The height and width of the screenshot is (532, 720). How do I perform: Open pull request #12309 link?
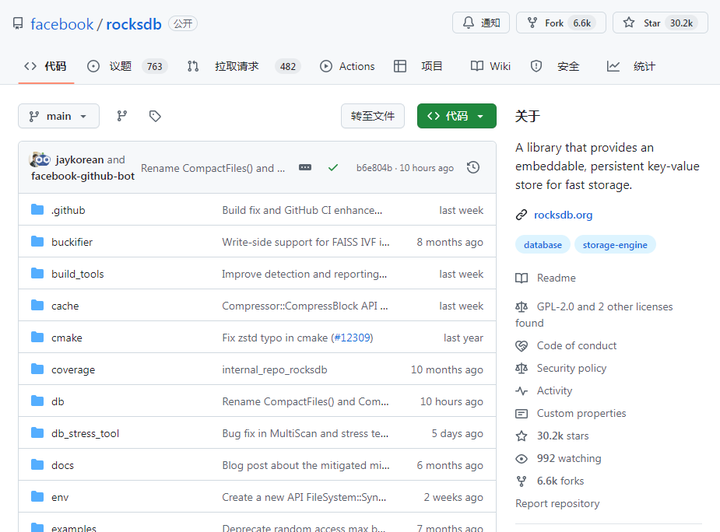click(x=352, y=338)
